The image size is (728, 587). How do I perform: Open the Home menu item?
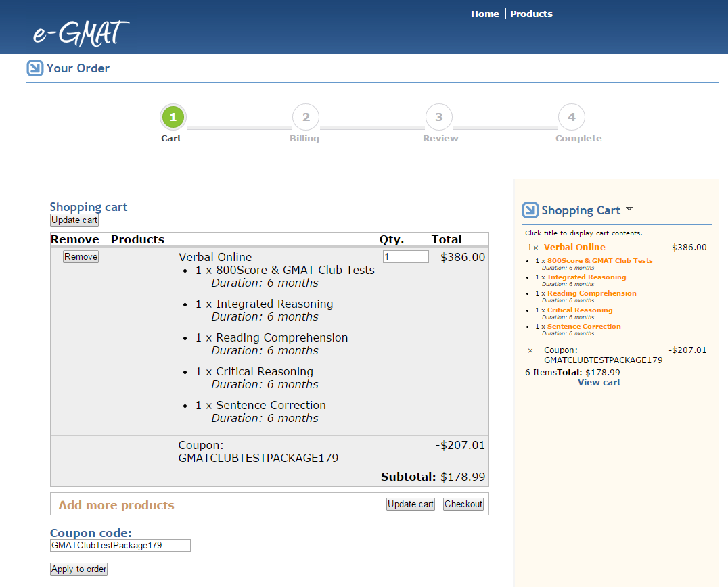tap(484, 14)
